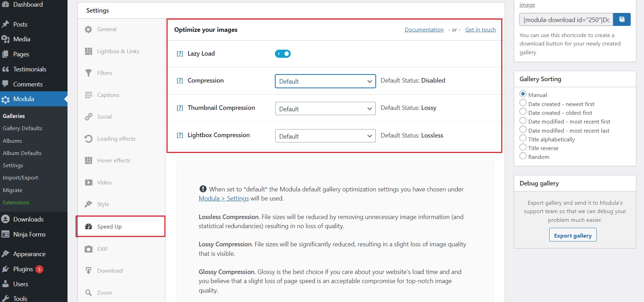The width and height of the screenshot is (644, 302).
Task: Click the shortcode text field
Action: [566, 20]
